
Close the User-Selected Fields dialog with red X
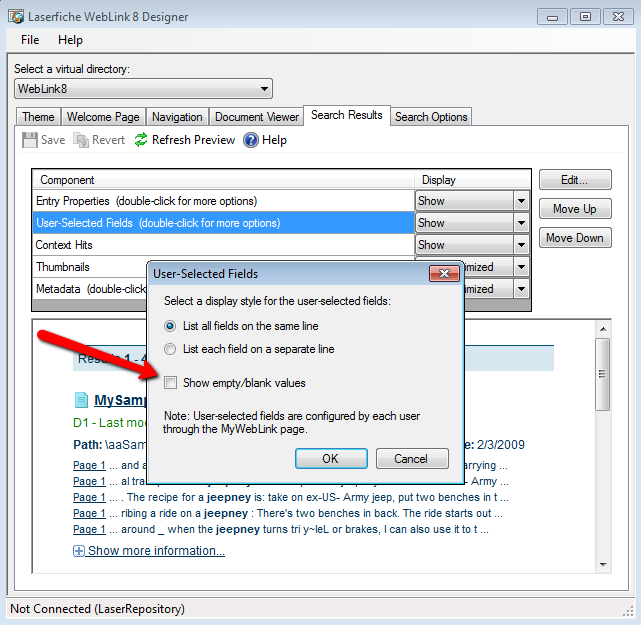[444, 273]
